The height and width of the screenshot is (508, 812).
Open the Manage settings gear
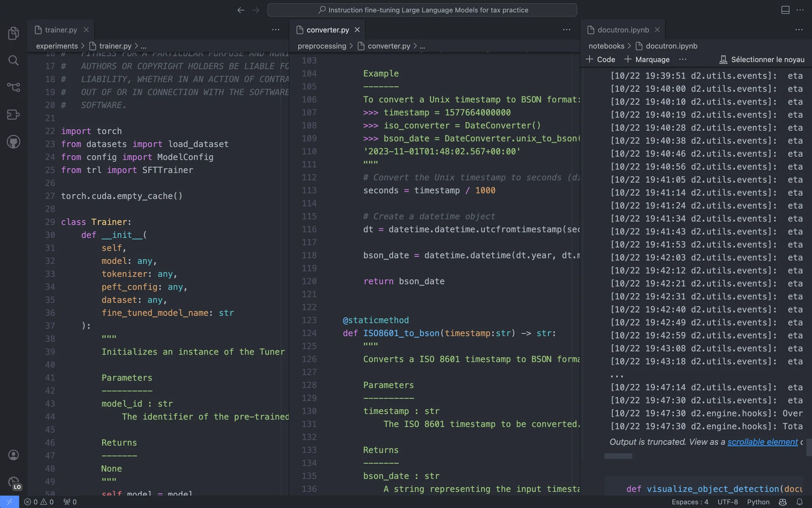pyautogui.click(x=13, y=482)
